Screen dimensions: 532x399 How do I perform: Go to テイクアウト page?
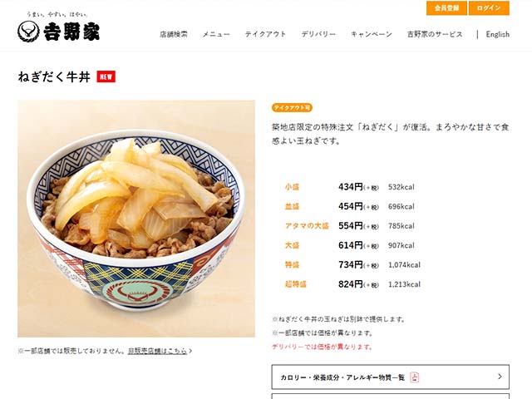265,34
